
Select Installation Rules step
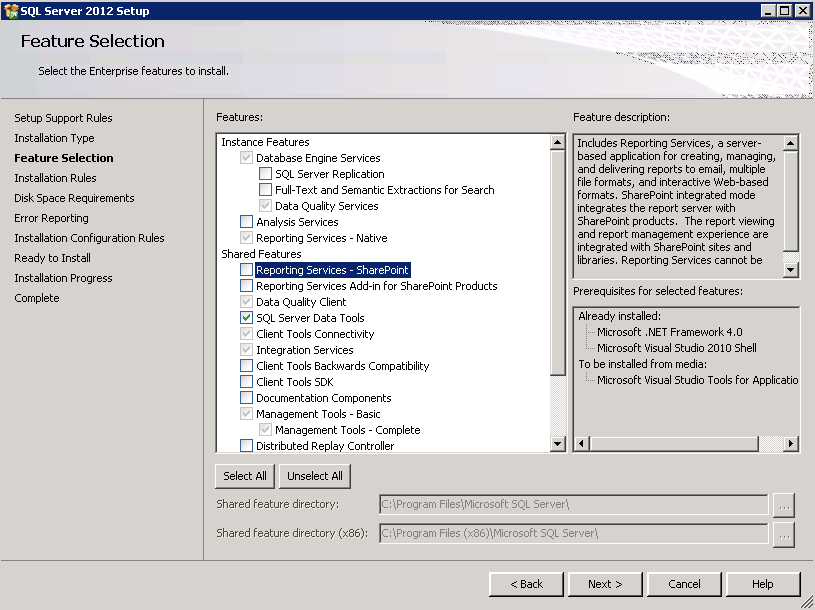[56, 178]
